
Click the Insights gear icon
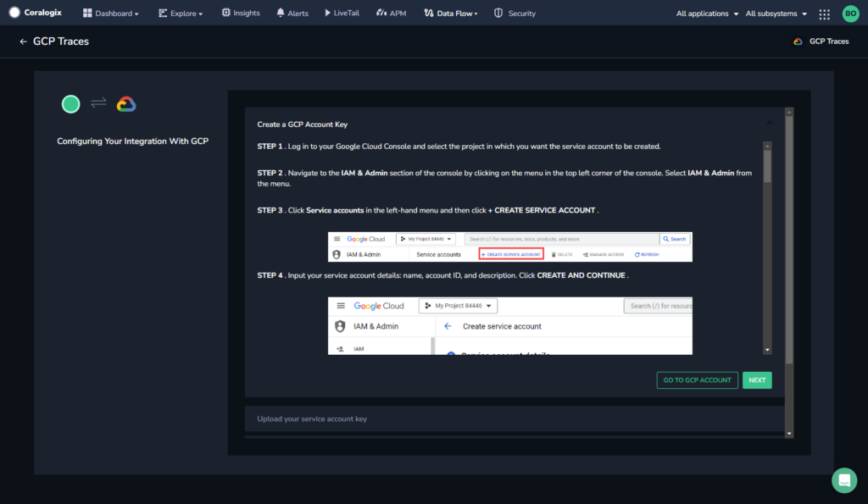point(225,12)
